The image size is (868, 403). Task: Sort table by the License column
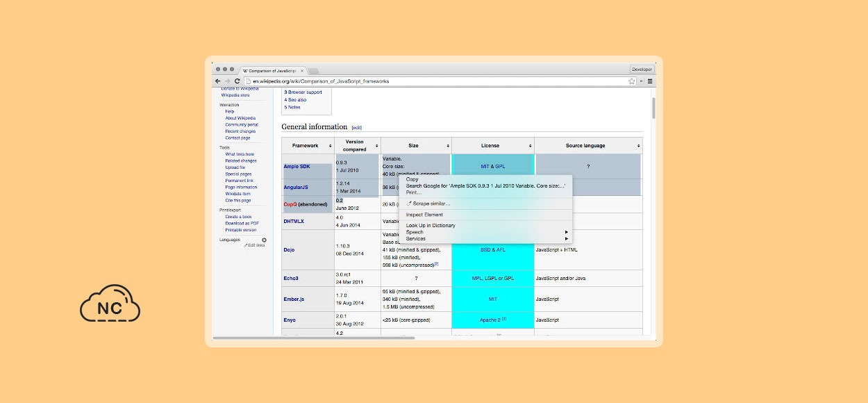(531, 146)
